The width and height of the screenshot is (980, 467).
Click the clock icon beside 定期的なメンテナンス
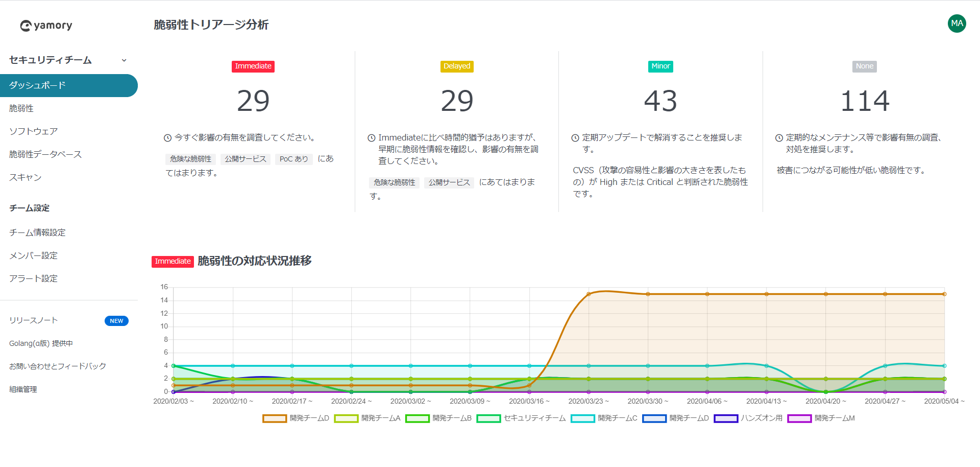tap(779, 138)
